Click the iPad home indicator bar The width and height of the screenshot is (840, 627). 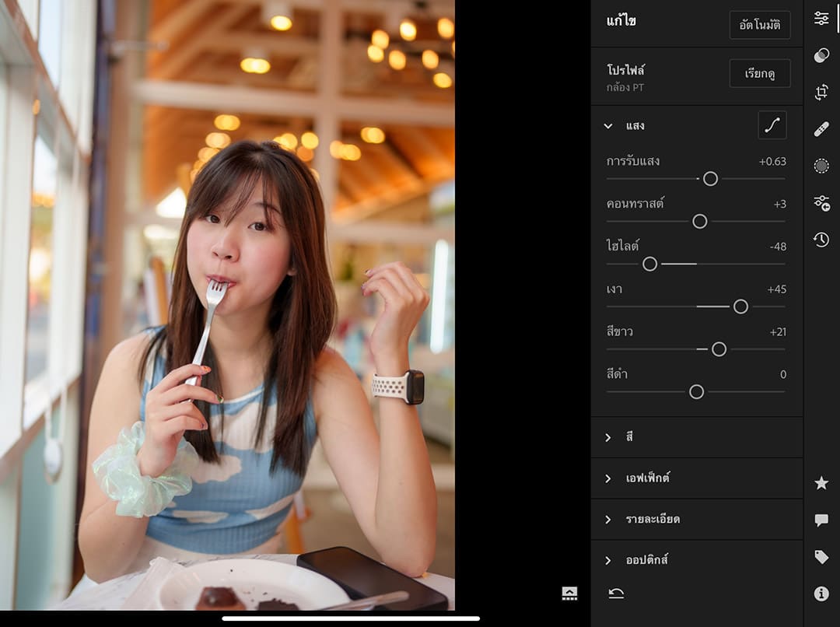(x=351, y=618)
